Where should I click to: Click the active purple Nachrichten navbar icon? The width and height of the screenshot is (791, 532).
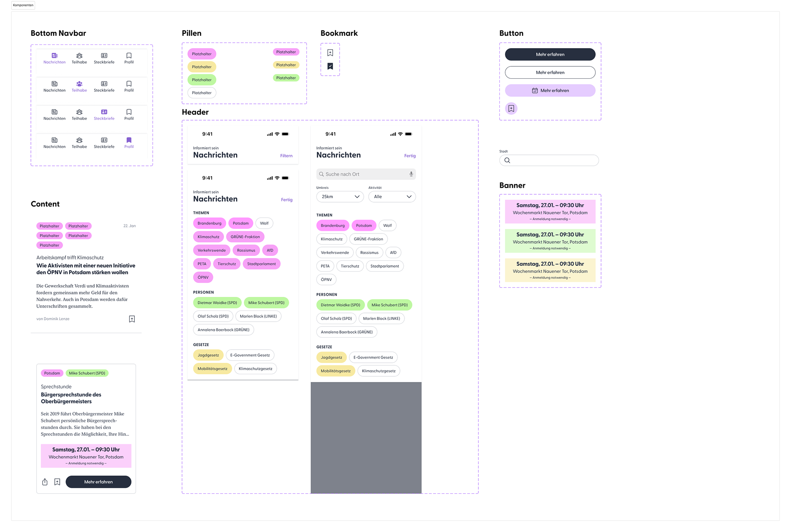pos(54,56)
